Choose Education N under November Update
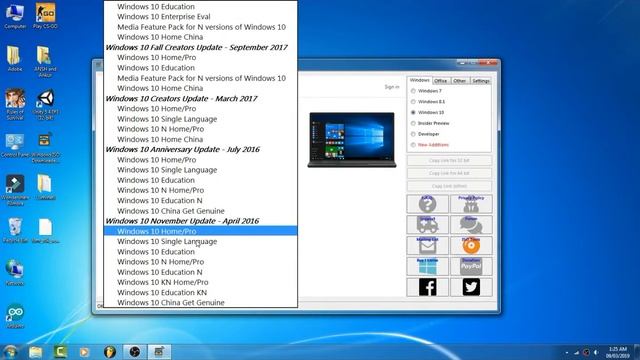This screenshot has width=640, height=360. tap(200, 272)
